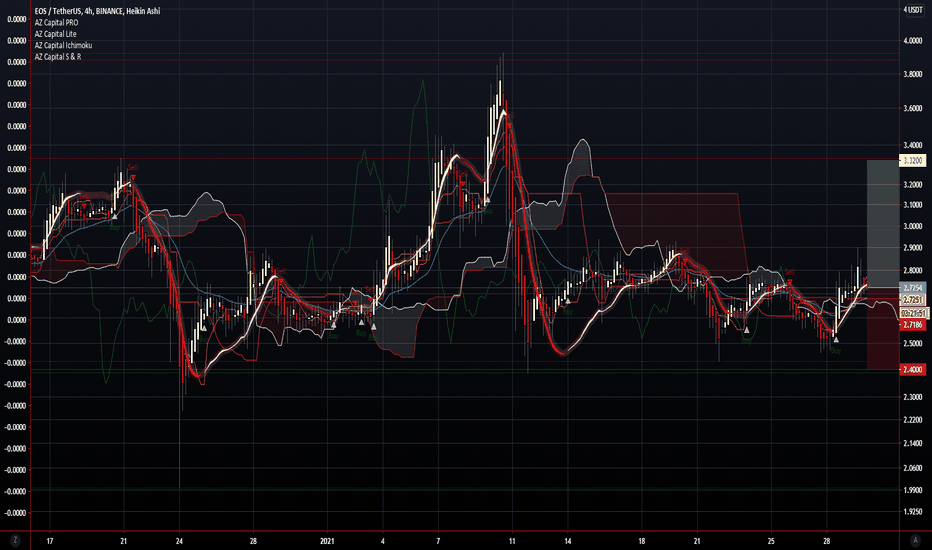Open the USDT currency label on price axis

point(914,10)
